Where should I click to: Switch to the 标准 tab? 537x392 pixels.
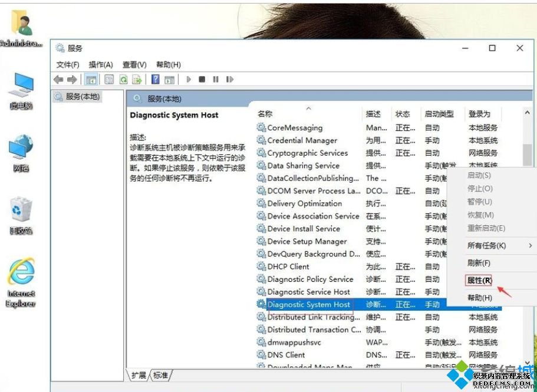click(x=160, y=375)
